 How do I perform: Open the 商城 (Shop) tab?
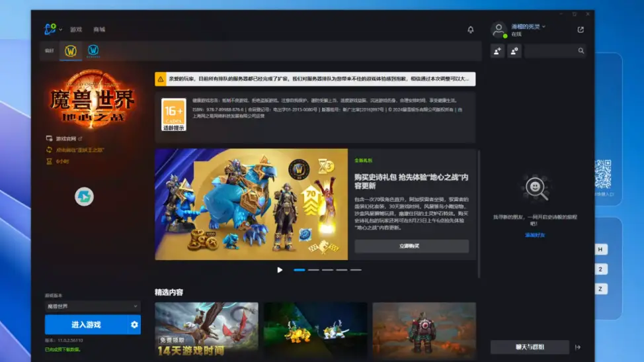pyautogui.click(x=99, y=30)
